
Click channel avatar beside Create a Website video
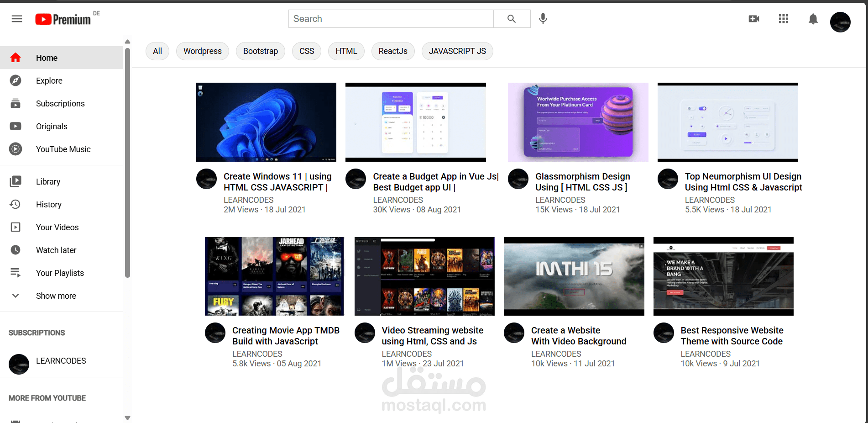point(514,333)
